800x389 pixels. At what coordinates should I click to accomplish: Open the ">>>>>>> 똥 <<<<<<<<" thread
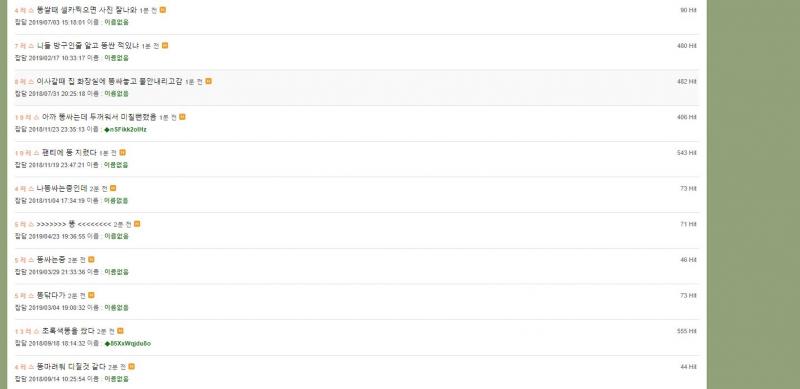[73, 224]
